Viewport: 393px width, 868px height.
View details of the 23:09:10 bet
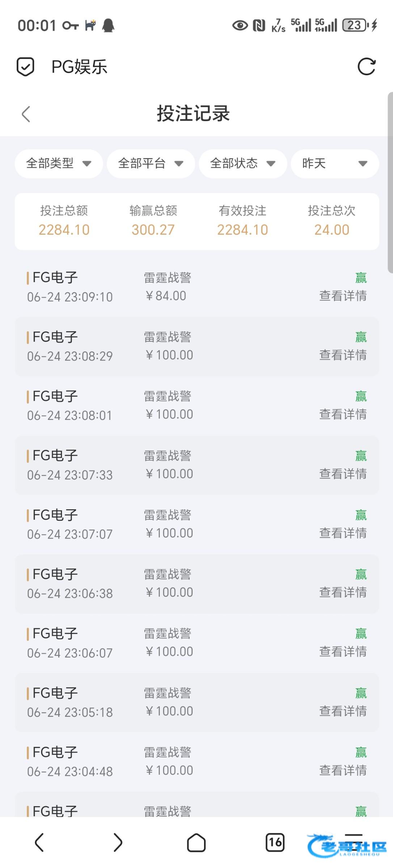[343, 296]
